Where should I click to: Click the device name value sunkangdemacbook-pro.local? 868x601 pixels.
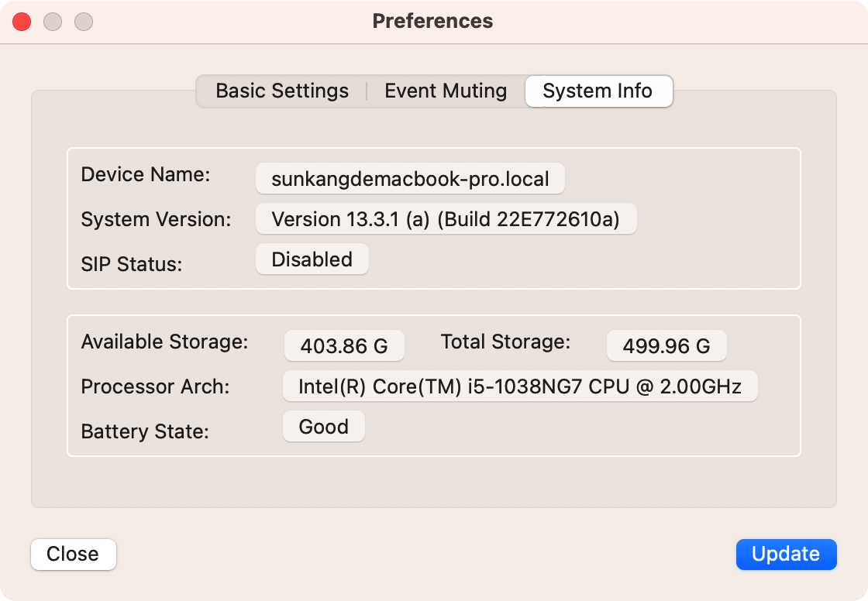coord(410,179)
